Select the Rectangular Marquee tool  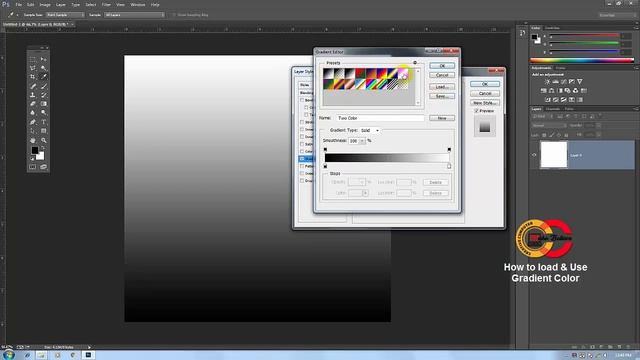[x=33, y=60]
